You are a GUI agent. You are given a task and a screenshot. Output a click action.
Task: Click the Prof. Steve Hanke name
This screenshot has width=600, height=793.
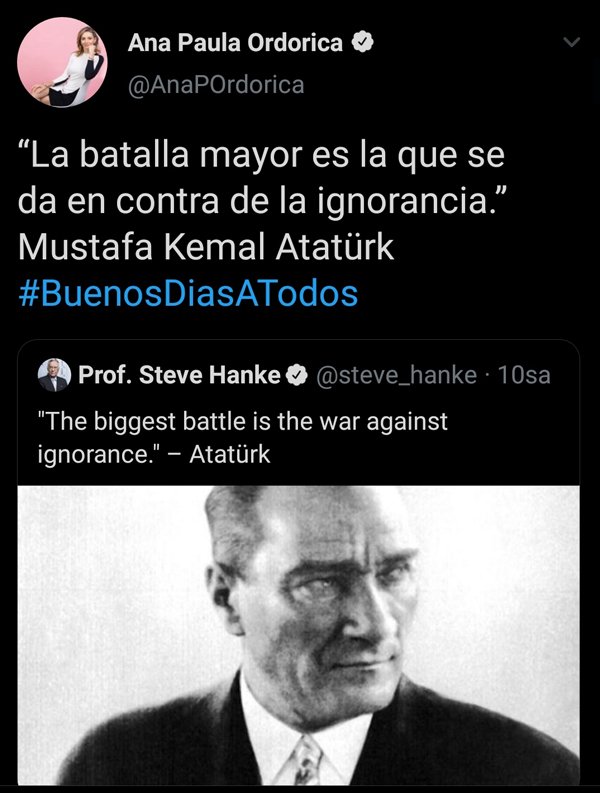(x=180, y=375)
